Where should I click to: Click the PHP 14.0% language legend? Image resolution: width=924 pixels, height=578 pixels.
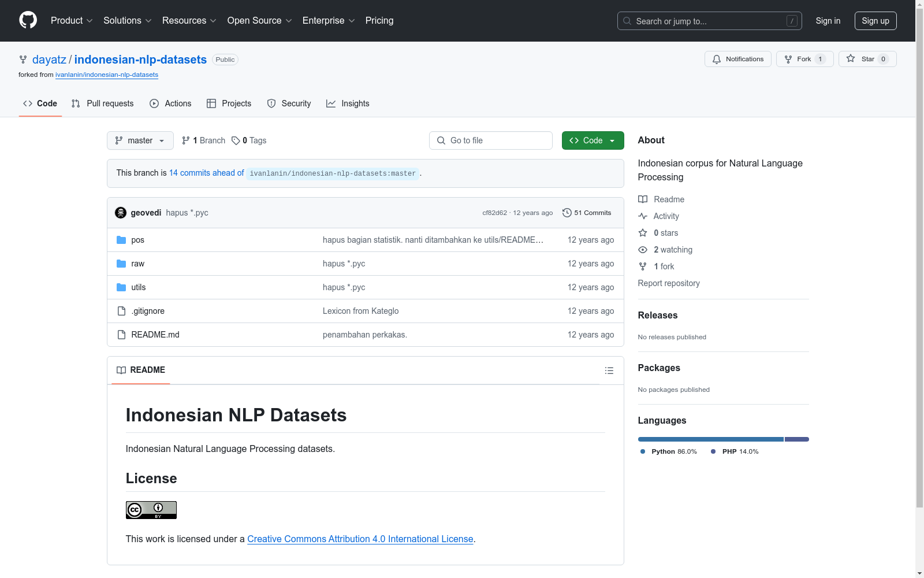click(735, 451)
